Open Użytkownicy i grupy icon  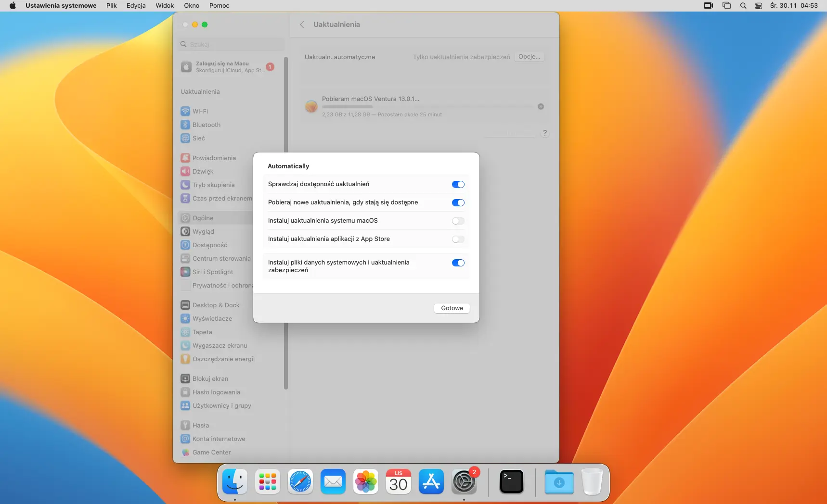[185, 405]
